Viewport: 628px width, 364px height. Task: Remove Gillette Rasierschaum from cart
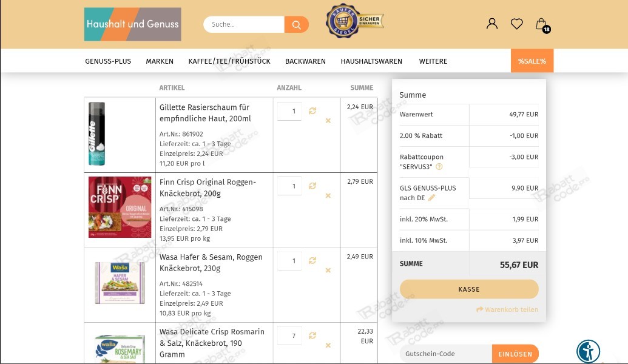pos(328,121)
